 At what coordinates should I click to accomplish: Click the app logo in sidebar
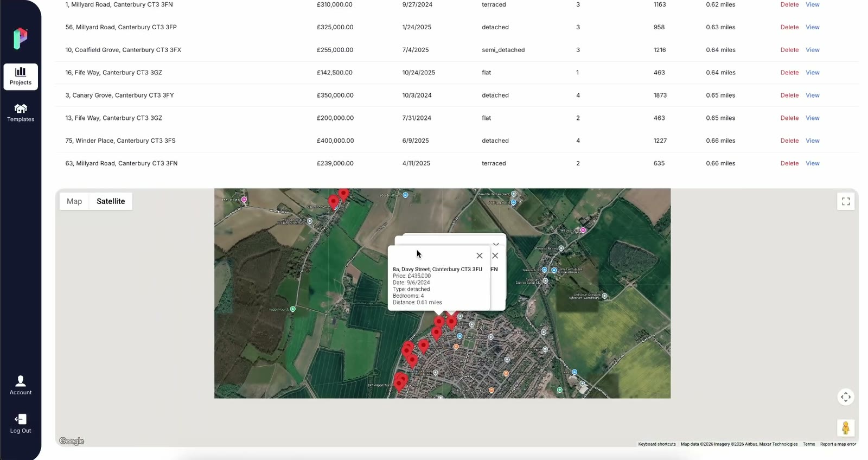pos(21,39)
